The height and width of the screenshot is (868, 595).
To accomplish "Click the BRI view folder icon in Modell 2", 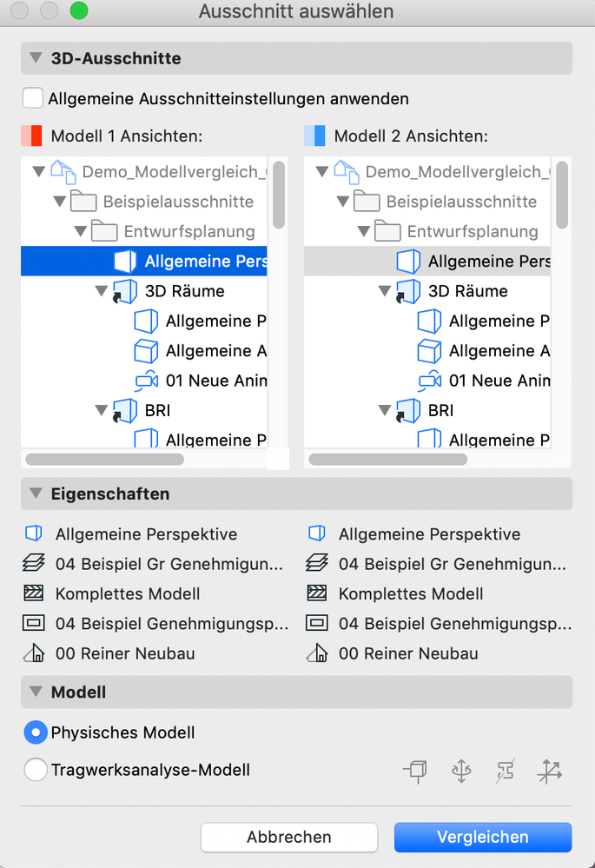I will [408, 410].
